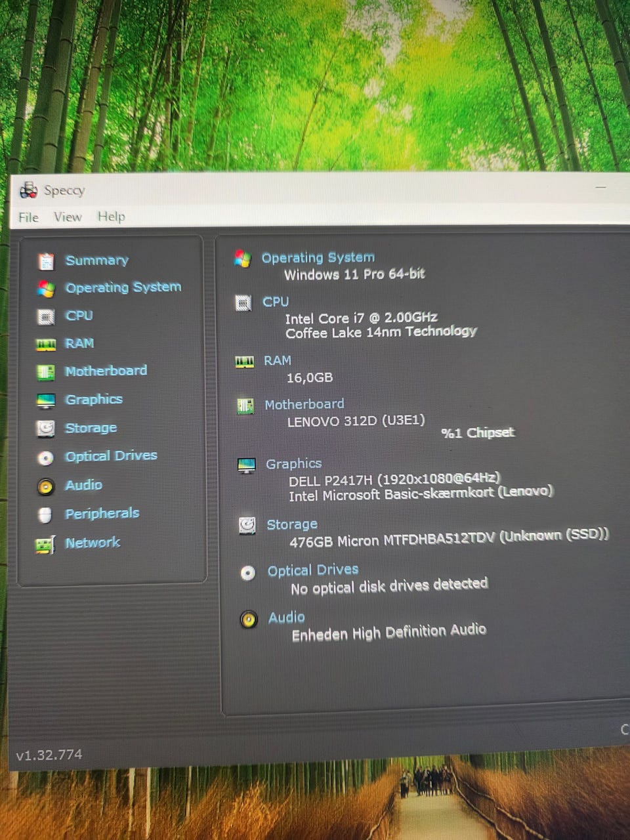The height and width of the screenshot is (840, 630).
Task: Open the RAM heading link in summary
Action: pyautogui.click(x=277, y=360)
